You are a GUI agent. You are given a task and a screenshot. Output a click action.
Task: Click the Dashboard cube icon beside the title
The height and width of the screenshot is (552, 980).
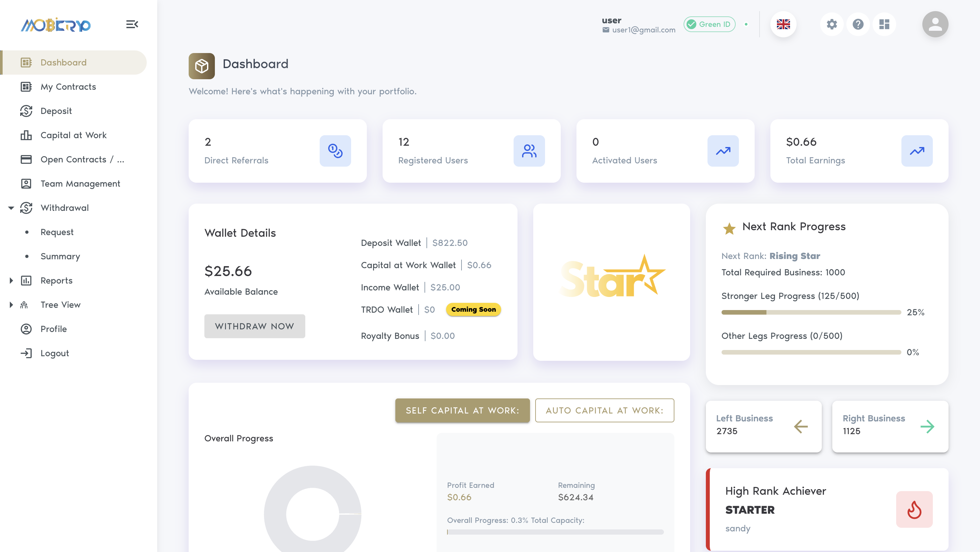(x=202, y=66)
